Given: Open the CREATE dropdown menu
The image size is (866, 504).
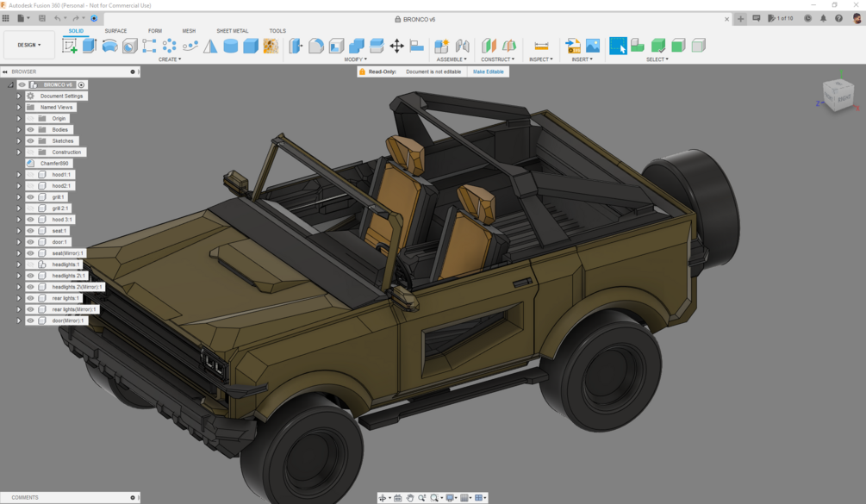Looking at the screenshot, I should click(170, 59).
